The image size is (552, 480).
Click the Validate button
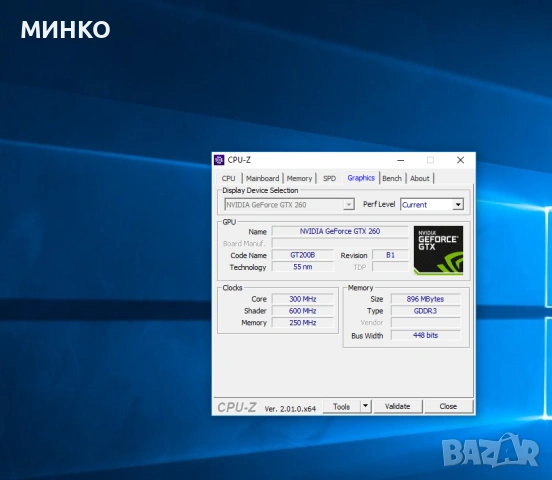tap(397, 406)
